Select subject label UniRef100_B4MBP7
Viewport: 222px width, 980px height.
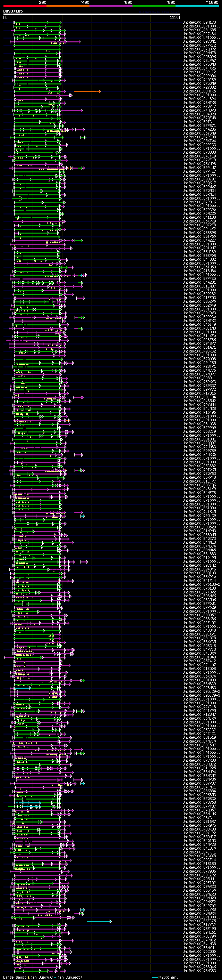199,374
